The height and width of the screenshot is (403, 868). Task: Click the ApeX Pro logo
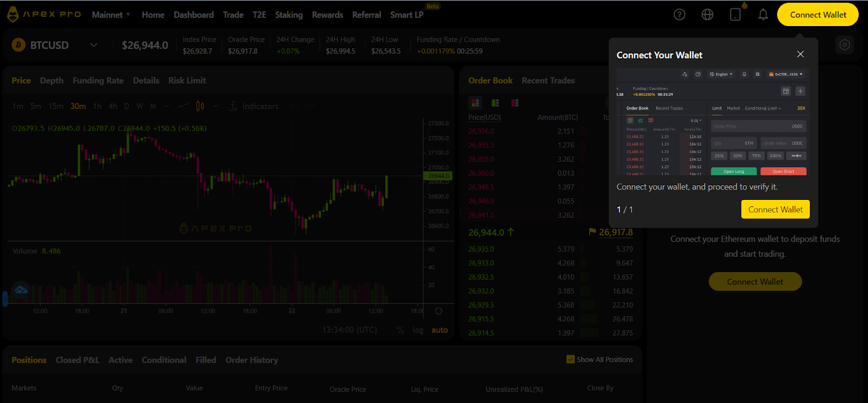[44, 14]
